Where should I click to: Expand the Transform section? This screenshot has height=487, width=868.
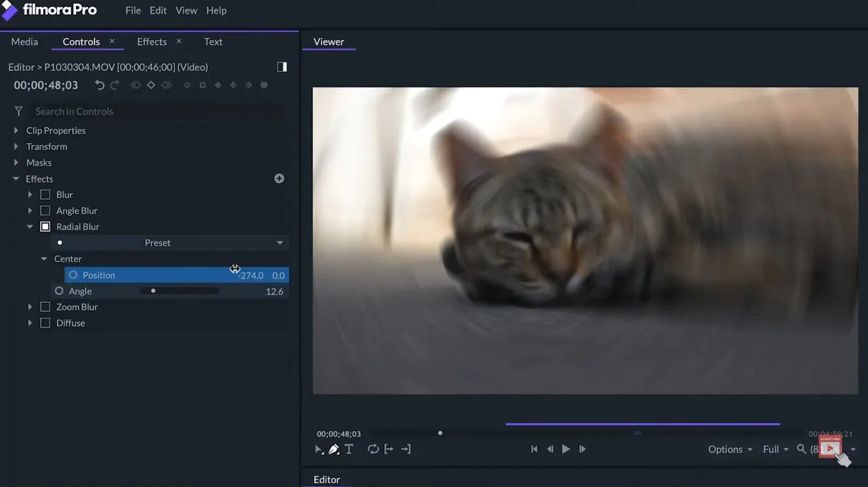pyautogui.click(x=16, y=146)
